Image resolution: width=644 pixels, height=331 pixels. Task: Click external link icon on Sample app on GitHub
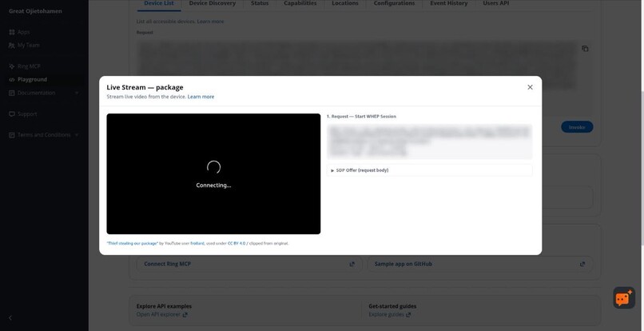click(x=582, y=264)
